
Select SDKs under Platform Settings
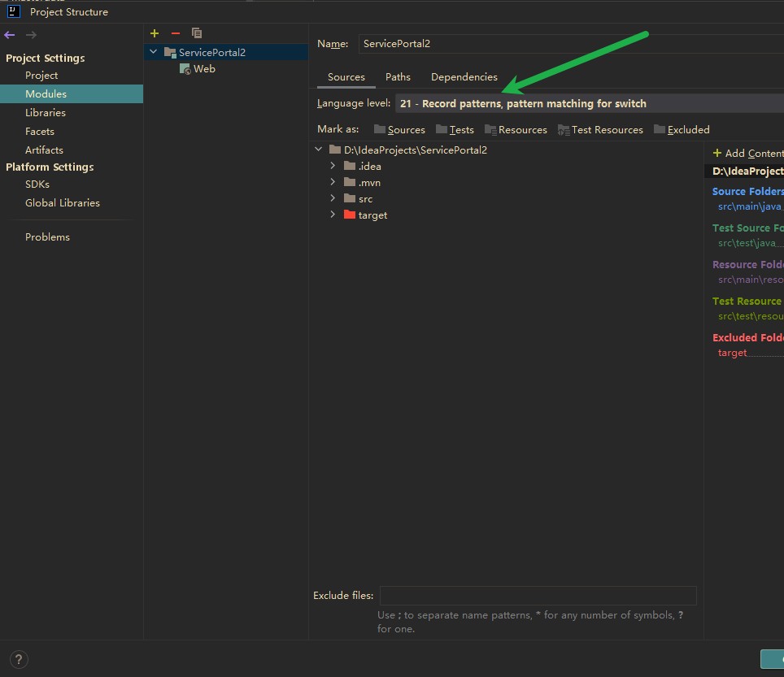37,184
